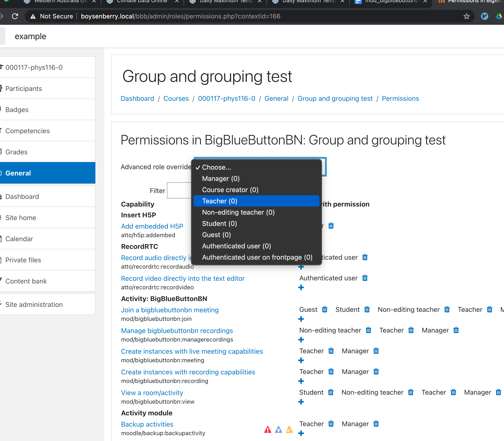This screenshot has width=504, height=441.
Task: Delete Manager from Manage bigbluebuttonbn recordings
Action: tap(456, 330)
